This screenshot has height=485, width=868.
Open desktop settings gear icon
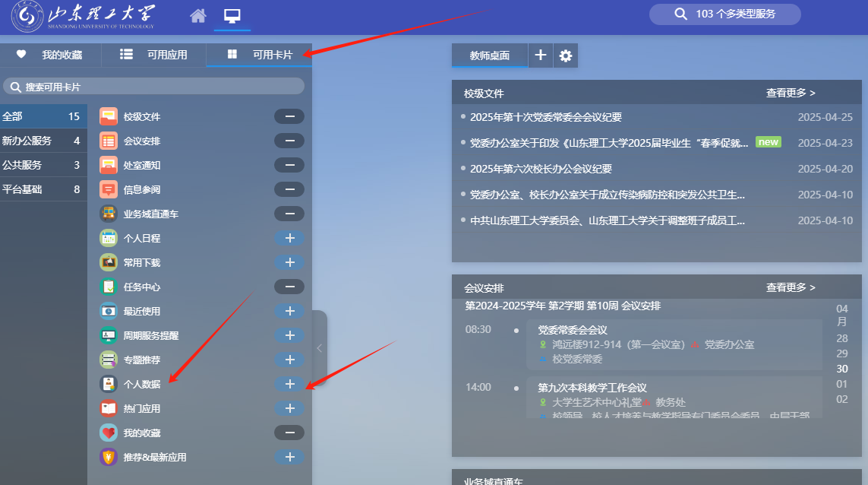[x=565, y=55]
